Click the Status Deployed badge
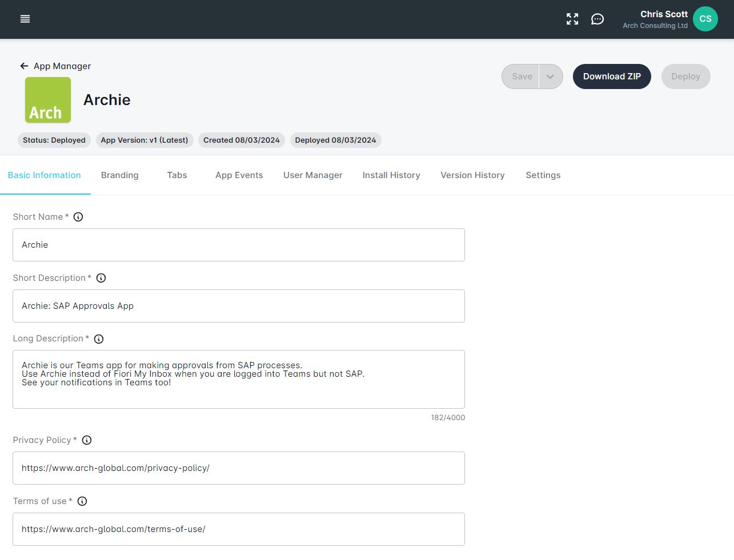 [54, 140]
